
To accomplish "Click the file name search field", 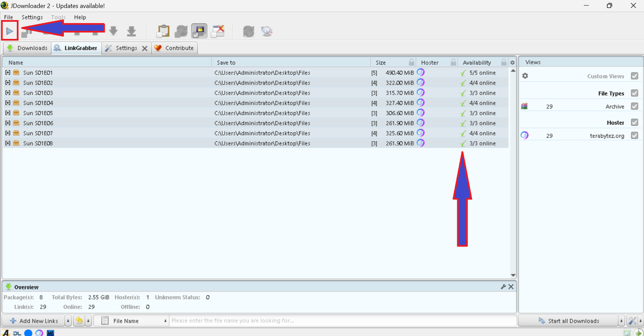I will coord(343,321).
